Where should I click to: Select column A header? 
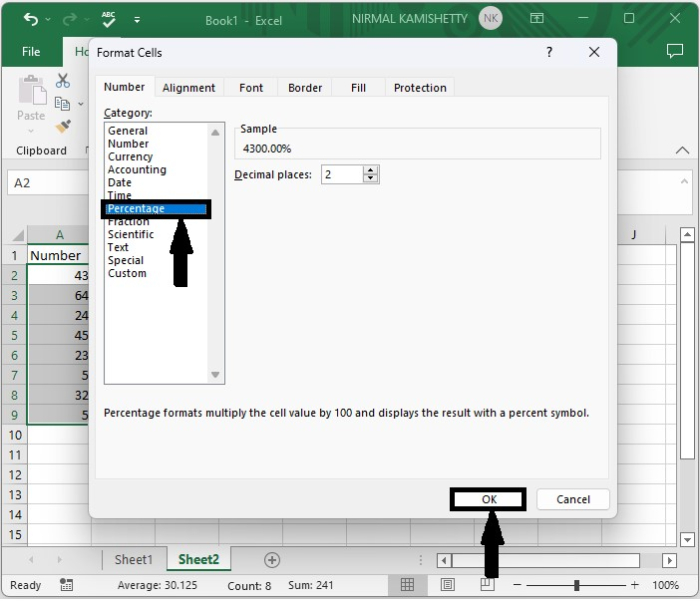click(x=59, y=235)
